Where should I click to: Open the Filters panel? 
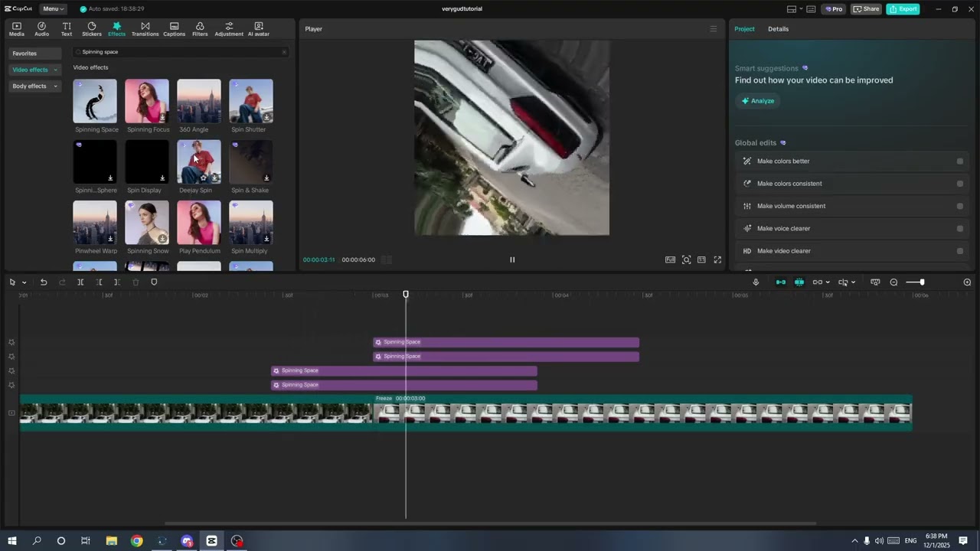click(x=200, y=29)
